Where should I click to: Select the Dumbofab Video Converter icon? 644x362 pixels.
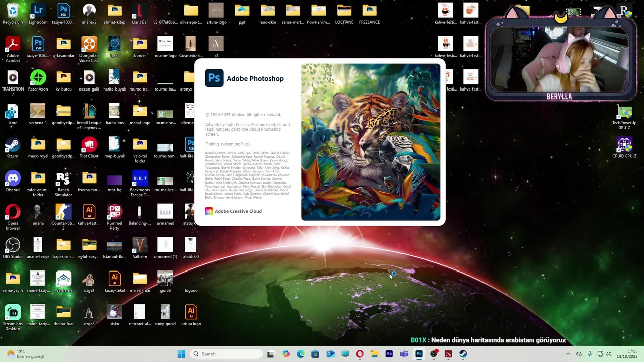(89, 50)
